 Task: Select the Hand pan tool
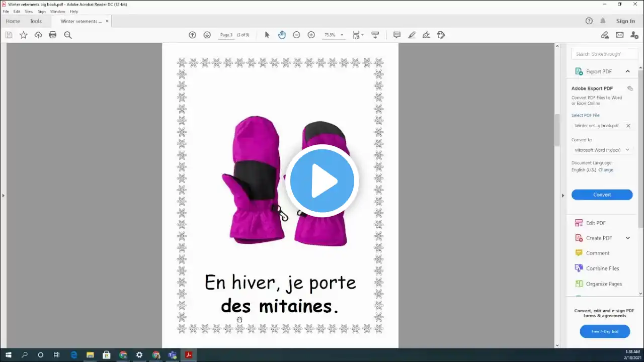(x=282, y=35)
